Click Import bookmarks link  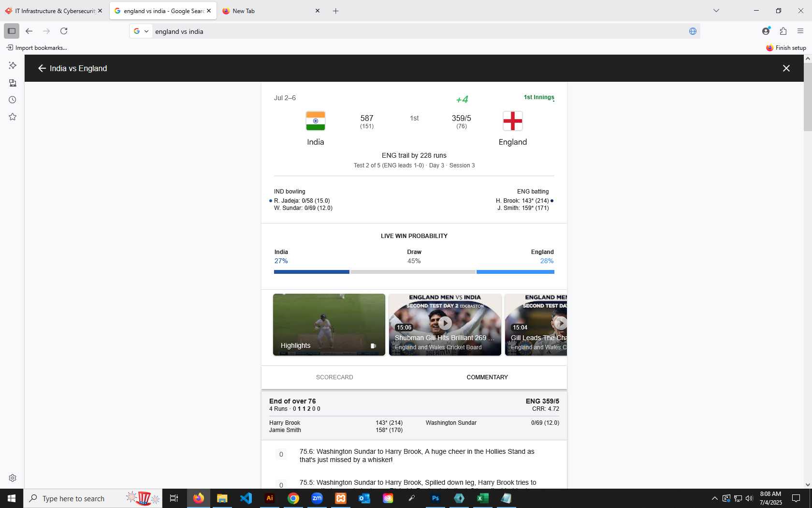(x=37, y=47)
